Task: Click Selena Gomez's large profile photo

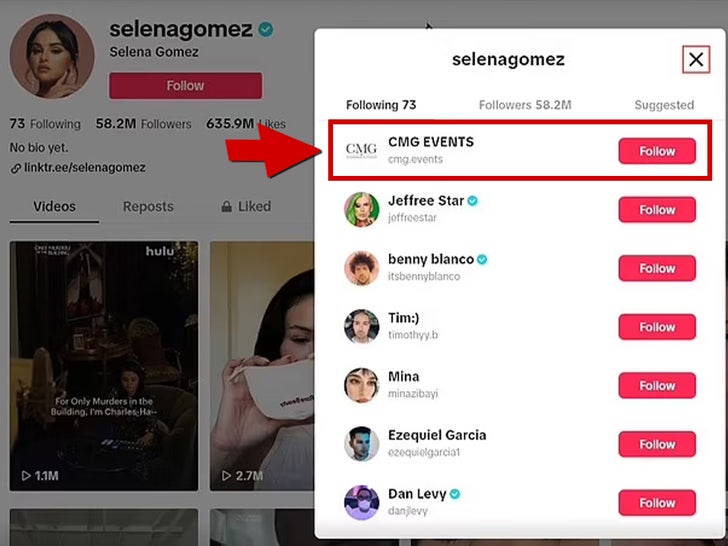Action: pyautogui.click(x=52, y=57)
